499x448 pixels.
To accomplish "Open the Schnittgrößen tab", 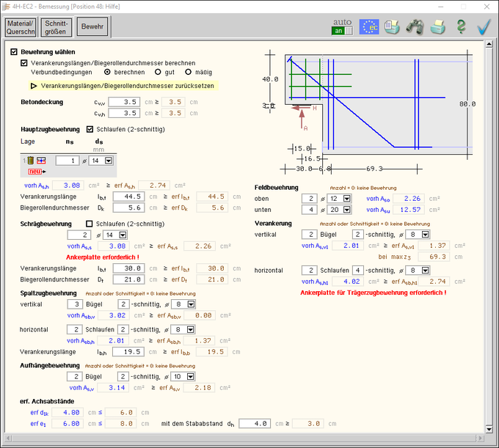I will point(59,28).
